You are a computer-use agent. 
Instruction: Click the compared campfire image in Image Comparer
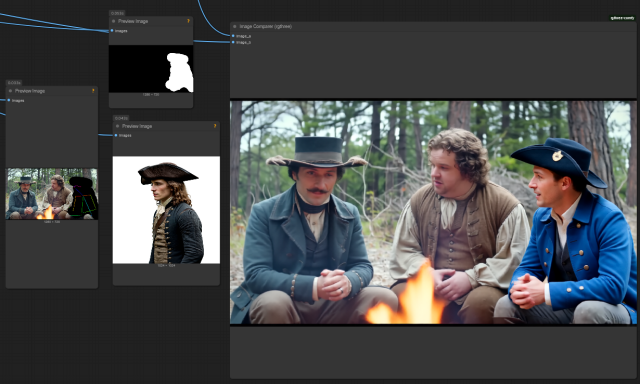433,212
